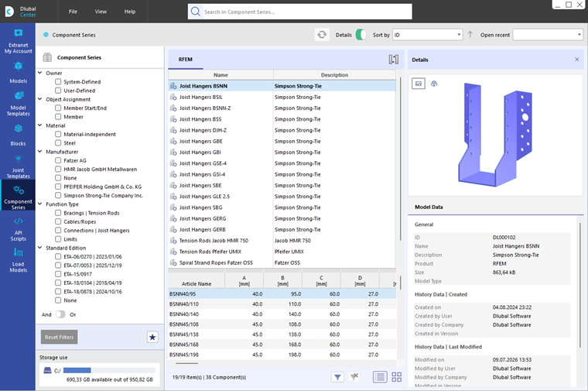Enable the Fatzer AG manufacturer checkbox
588x391 pixels.
point(58,160)
